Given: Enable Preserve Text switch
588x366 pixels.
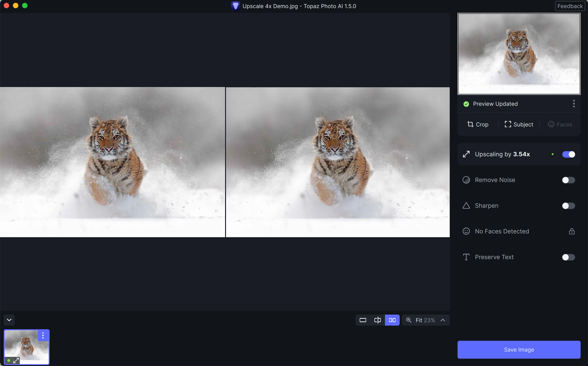Looking at the screenshot, I should tap(568, 257).
